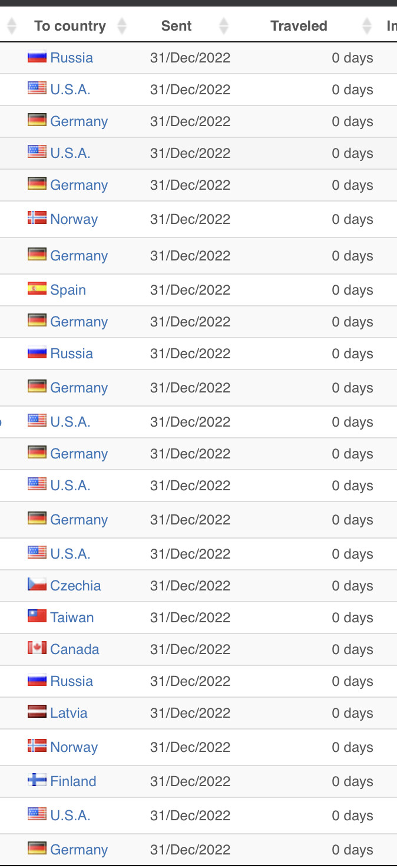Sort by the To country column arrows
397x868 pixels.
pos(122,26)
